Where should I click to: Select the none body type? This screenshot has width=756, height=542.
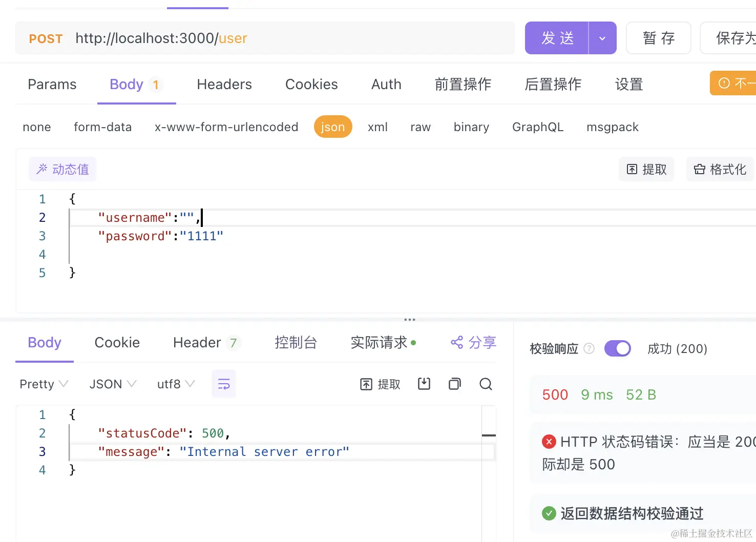37,127
